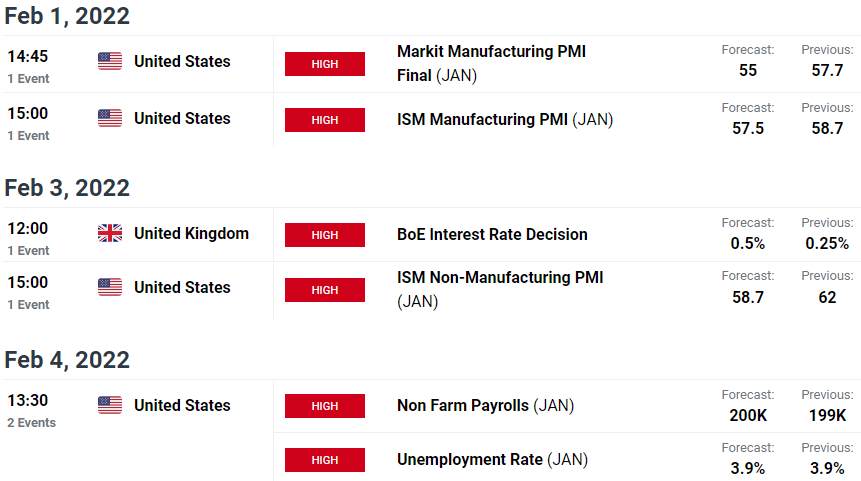The height and width of the screenshot is (481, 861).
Task: Click the US flag beside the 14:45 event
Action: coord(110,61)
